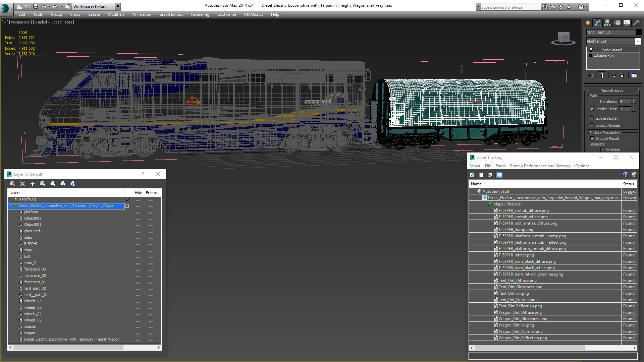Enable Separate by Materials checkbox
Viewport: 644px width, 362px height.
pyautogui.click(x=602, y=150)
